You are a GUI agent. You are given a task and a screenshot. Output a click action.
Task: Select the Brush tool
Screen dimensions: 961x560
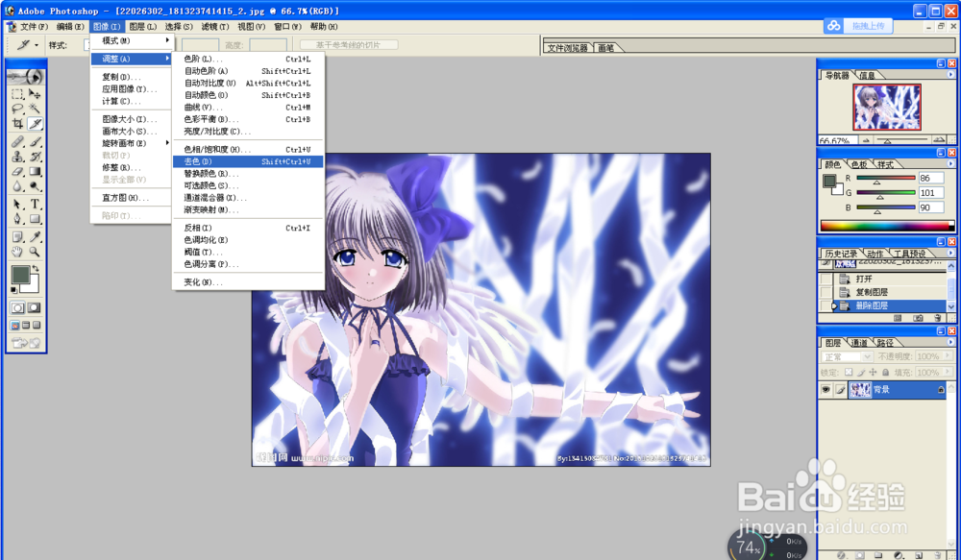(35, 141)
